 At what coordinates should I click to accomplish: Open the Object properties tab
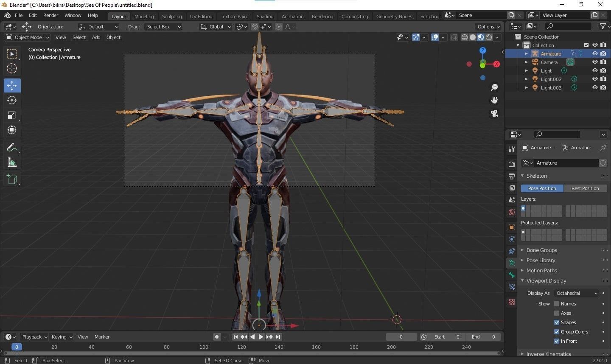pyautogui.click(x=512, y=227)
